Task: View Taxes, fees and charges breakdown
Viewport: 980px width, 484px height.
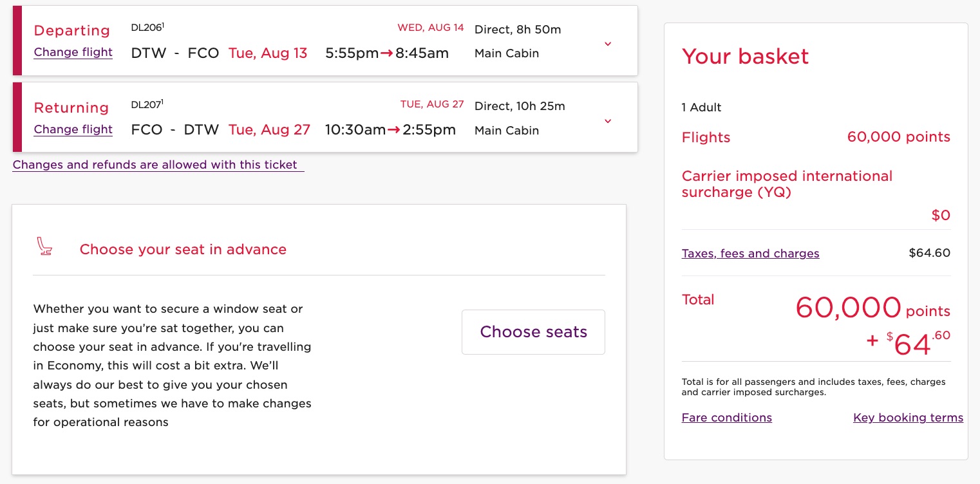Action: coord(750,254)
